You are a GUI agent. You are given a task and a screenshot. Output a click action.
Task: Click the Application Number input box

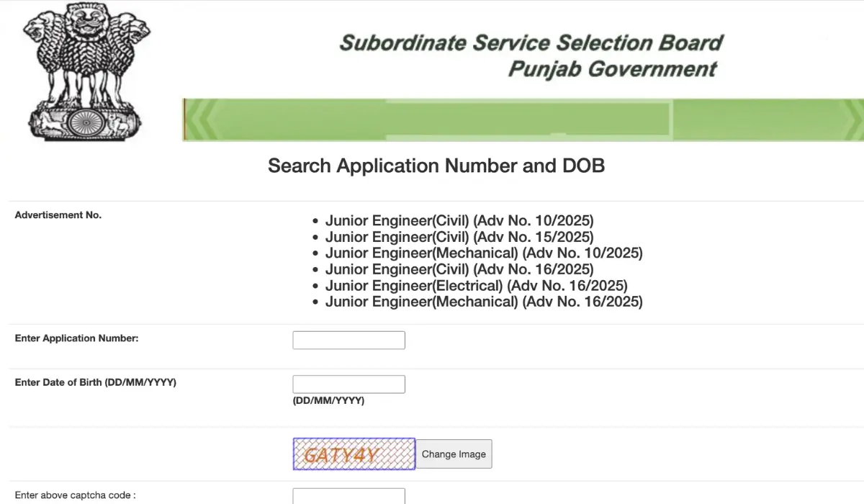tap(348, 339)
